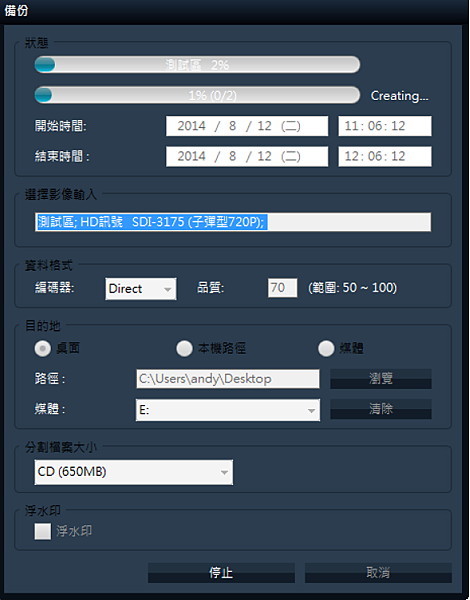Screen dimensions: 470x600
Task: Click the 品質: label
Action: tap(211, 288)
